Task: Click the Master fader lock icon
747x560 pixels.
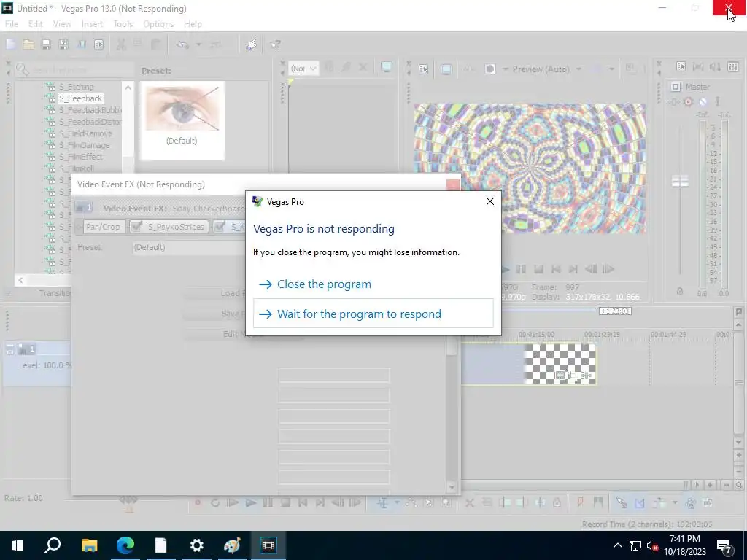Action: point(680,291)
